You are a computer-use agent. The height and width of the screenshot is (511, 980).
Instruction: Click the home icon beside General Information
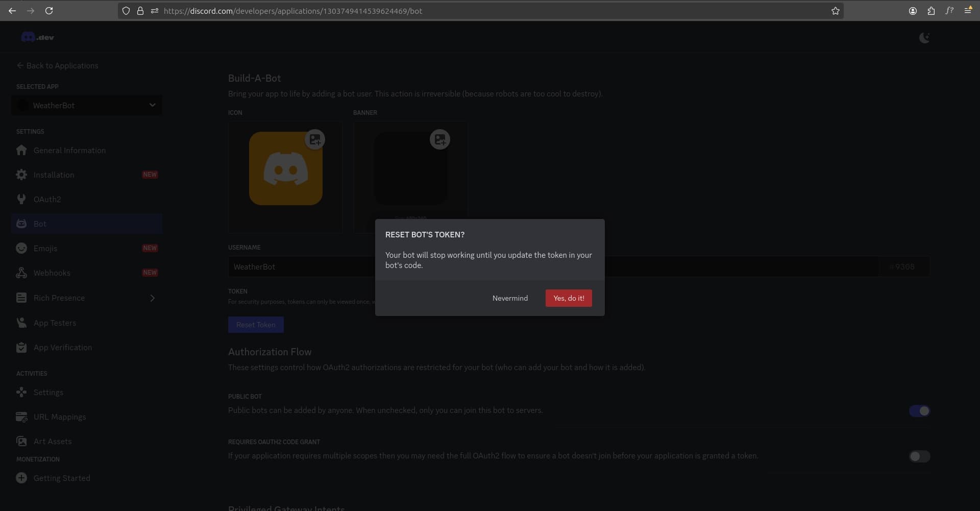pyautogui.click(x=21, y=150)
